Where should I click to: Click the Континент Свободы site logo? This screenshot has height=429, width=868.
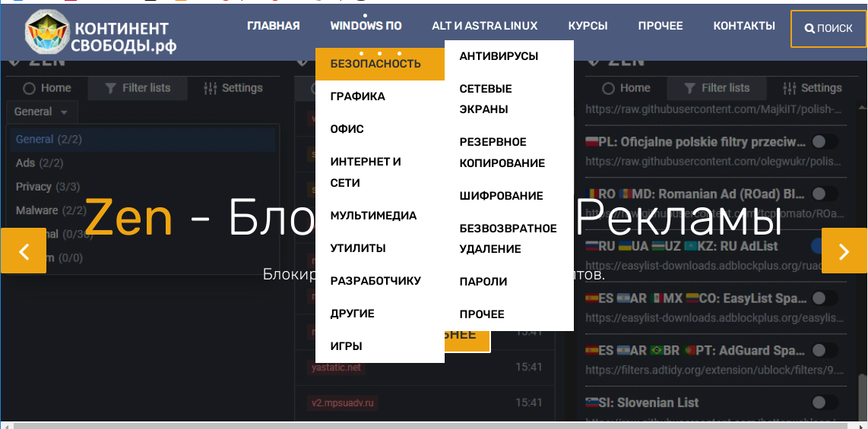click(101, 32)
